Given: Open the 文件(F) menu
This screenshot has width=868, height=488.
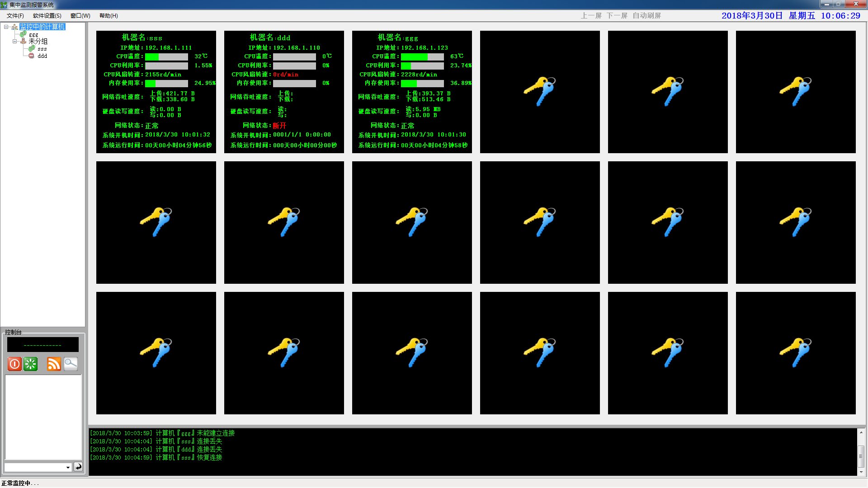Looking at the screenshot, I should (x=15, y=16).
